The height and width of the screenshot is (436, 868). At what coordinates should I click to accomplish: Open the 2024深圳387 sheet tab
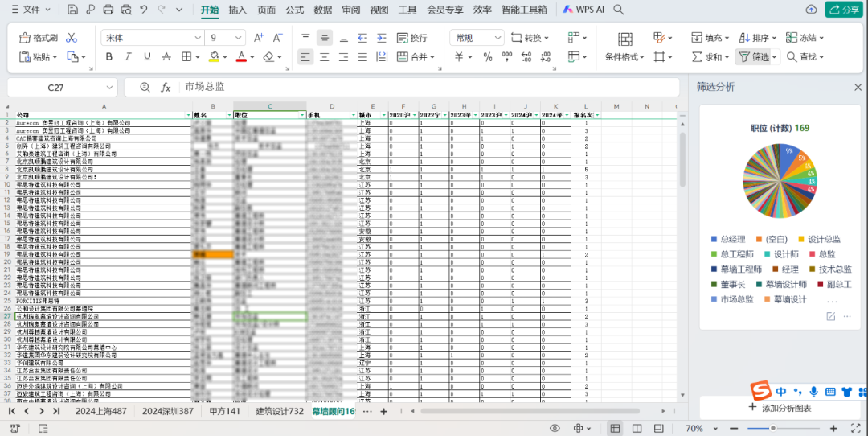pos(167,411)
